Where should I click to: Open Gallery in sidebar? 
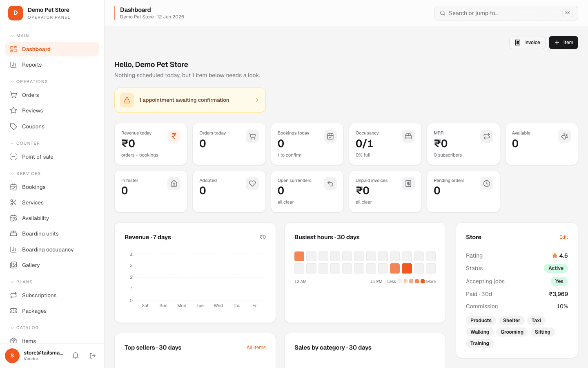(x=52, y=265)
